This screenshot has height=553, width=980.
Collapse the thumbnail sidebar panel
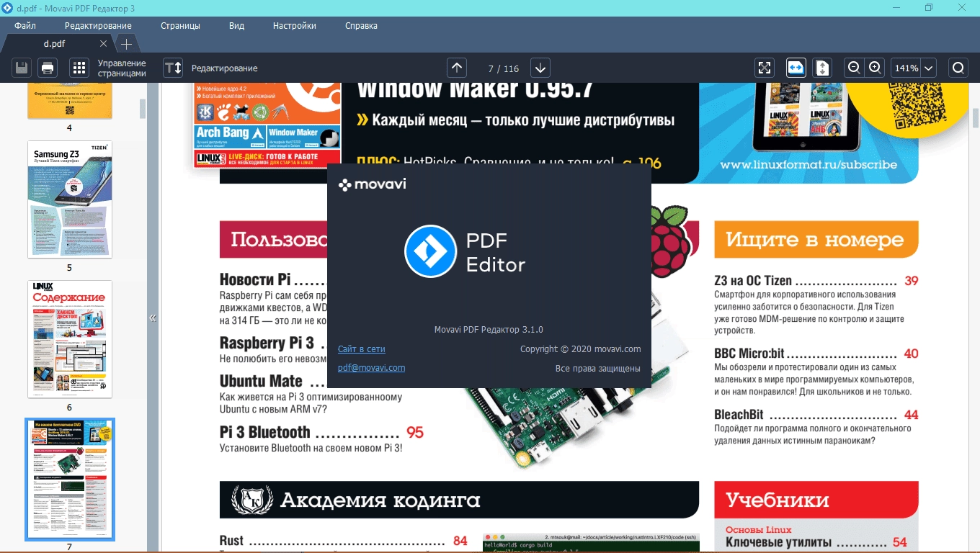(153, 318)
